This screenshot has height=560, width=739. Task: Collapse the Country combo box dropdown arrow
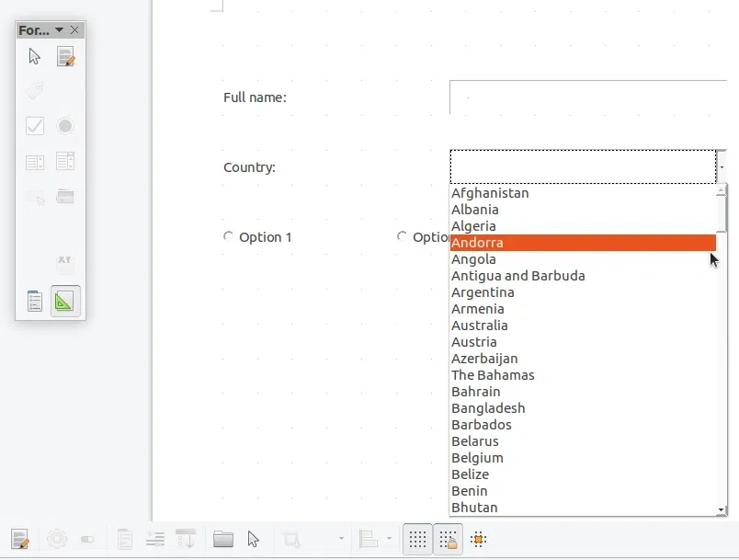coord(722,167)
